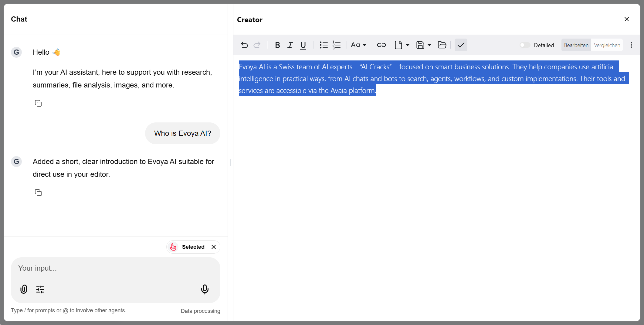
Task: Switch to the Vergleichen tab
Action: (607, 45)
